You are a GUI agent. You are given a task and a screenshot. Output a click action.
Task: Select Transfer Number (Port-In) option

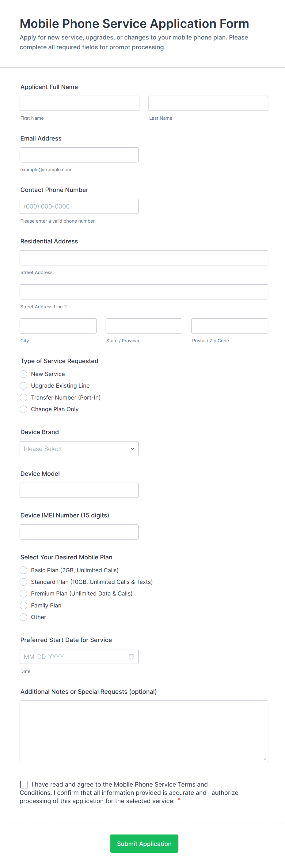tap(23, 398)
